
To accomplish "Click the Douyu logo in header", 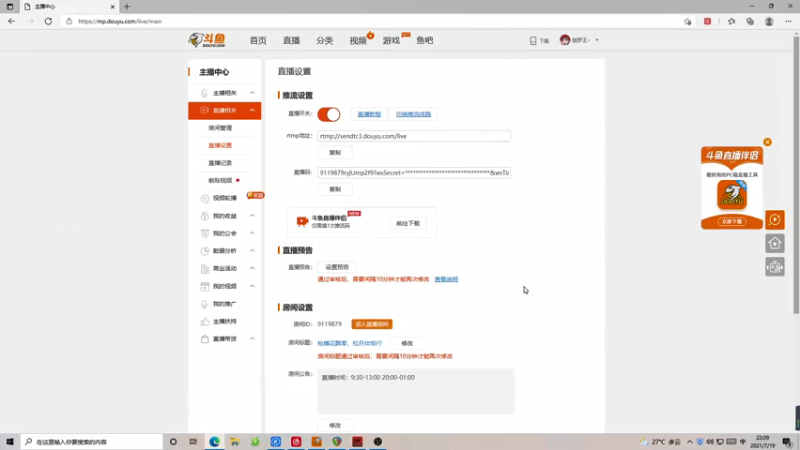I will click(x=207, y=40).
